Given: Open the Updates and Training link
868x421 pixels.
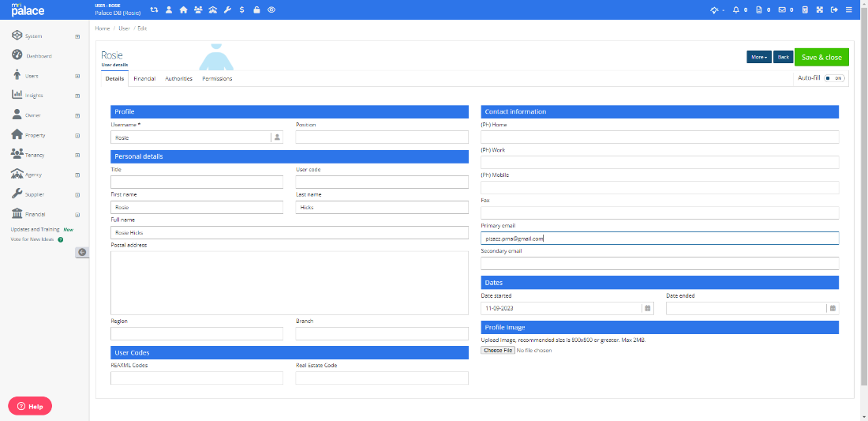Looking at the screenshot, I should pos(36,229).
